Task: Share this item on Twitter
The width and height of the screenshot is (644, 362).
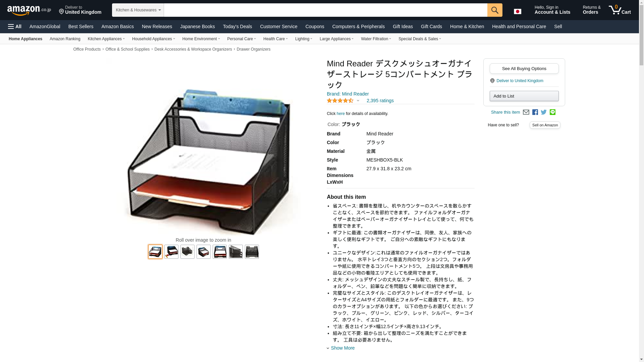Action: [544, 112]
